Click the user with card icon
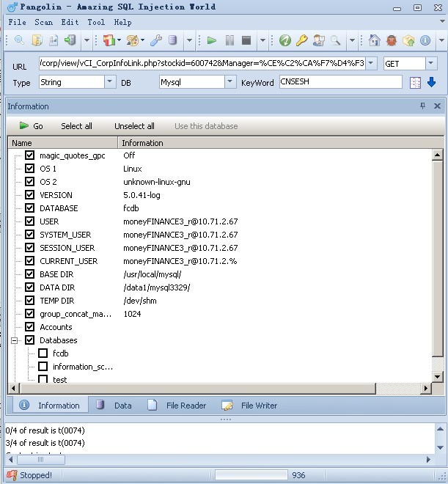This screenshot has width=448, height=484. (318, 40)
